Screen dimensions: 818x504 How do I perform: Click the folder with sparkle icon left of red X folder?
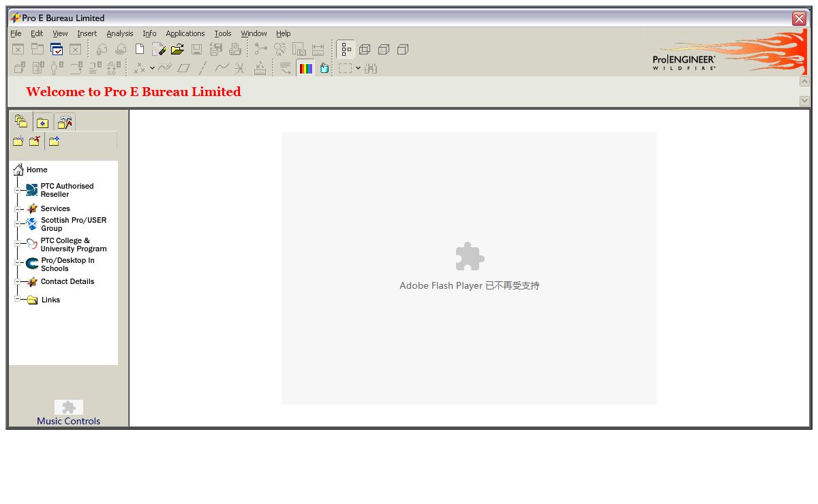pyautogui.click(x=18, y=141)
